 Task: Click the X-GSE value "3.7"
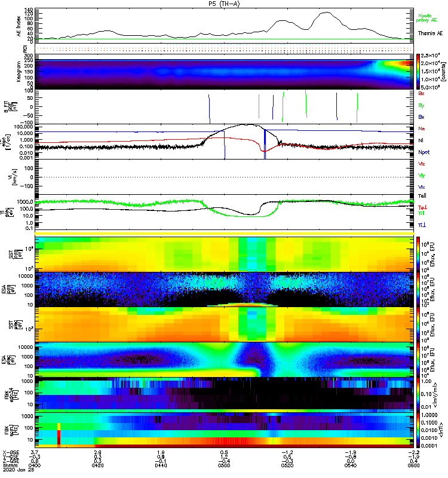tap(35, 452)
